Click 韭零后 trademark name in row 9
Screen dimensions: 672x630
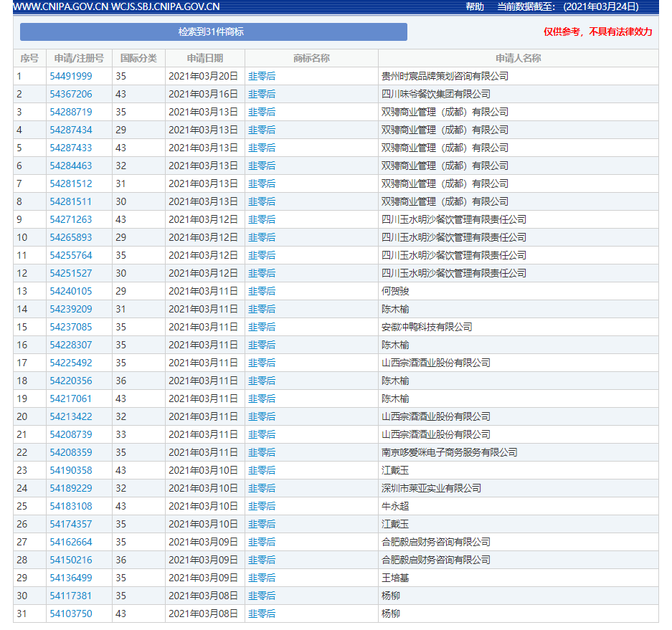click(262, 220)
